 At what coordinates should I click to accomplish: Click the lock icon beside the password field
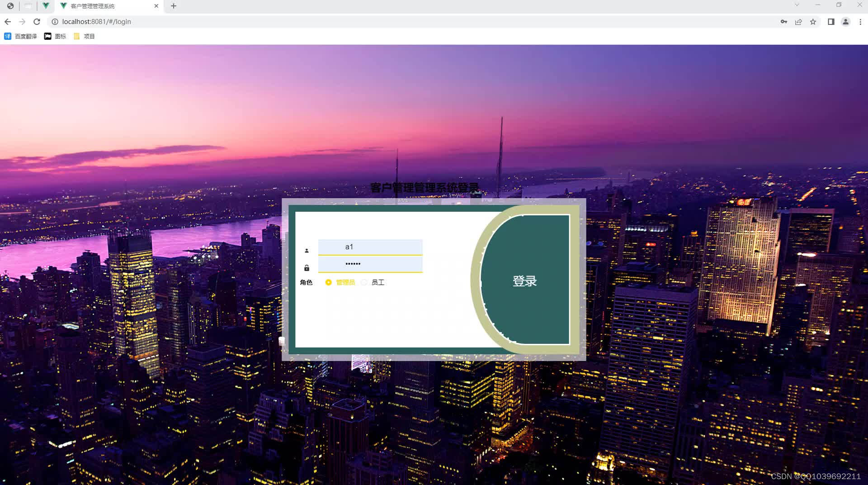pyautogui.click(x=307, y=268)
